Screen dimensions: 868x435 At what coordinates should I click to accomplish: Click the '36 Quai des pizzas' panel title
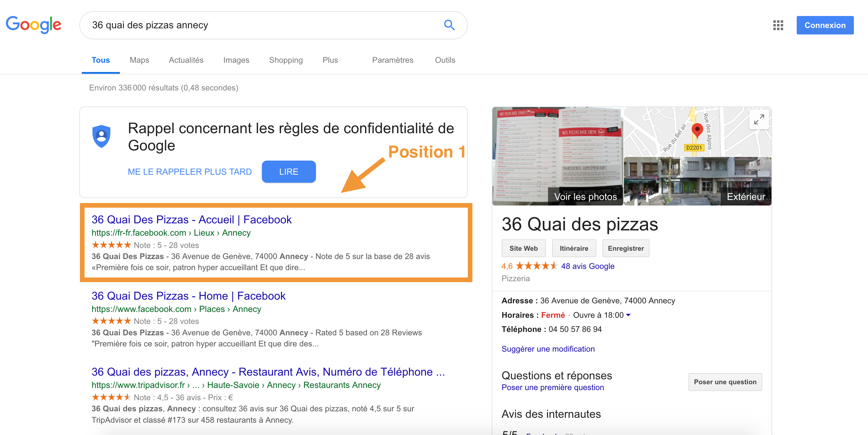[x=580, y=224]
